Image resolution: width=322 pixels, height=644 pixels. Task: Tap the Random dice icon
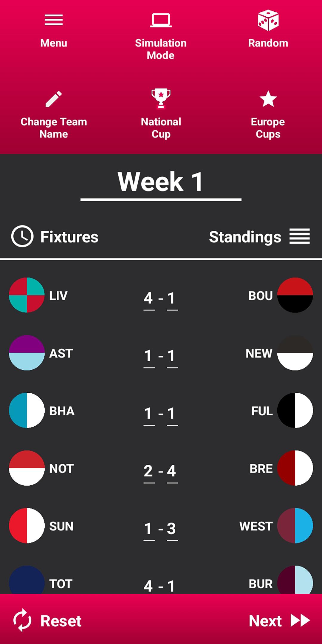point(268,20)
